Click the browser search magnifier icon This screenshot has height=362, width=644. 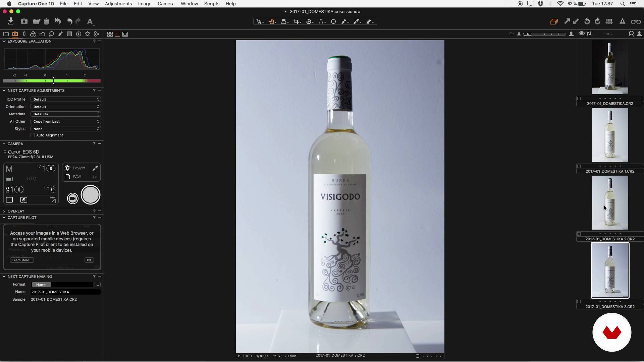pos(631,34)
